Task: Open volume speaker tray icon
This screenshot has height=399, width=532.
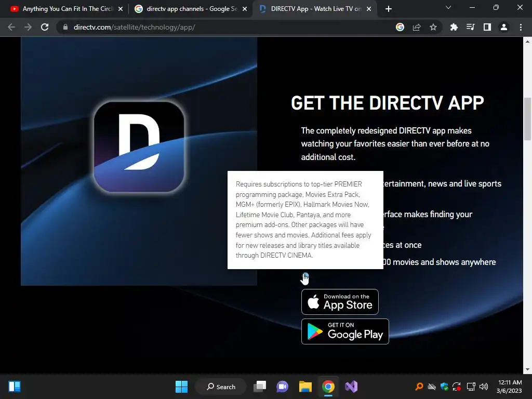Action: tap(484, 387)
